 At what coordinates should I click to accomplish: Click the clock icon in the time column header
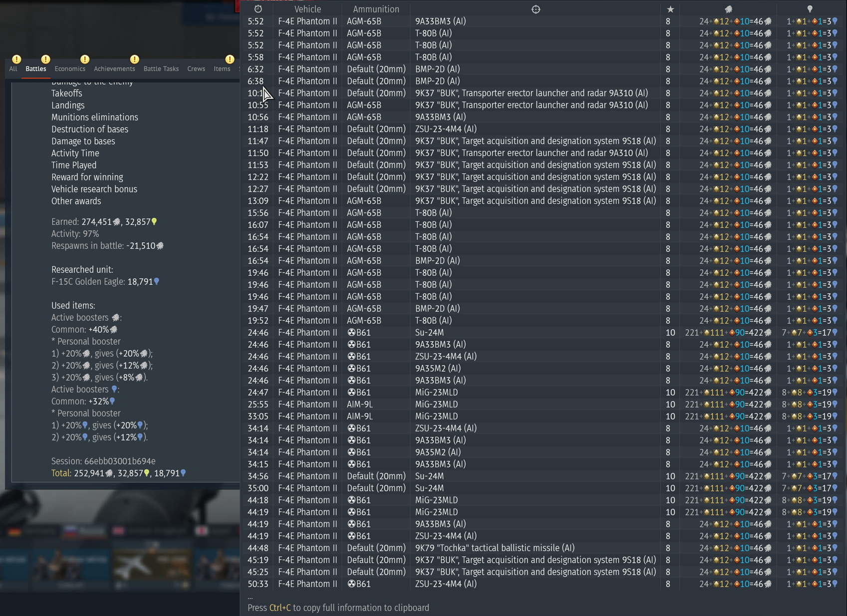coord(258,9)
